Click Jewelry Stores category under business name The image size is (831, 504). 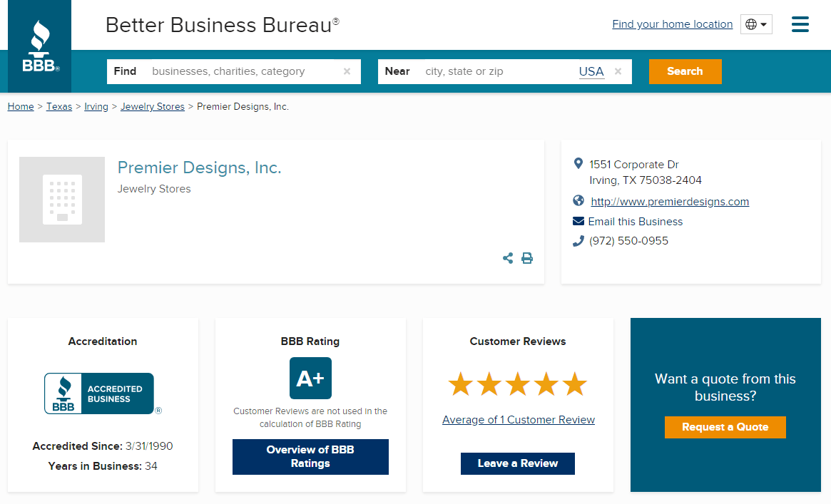[153, 189]
